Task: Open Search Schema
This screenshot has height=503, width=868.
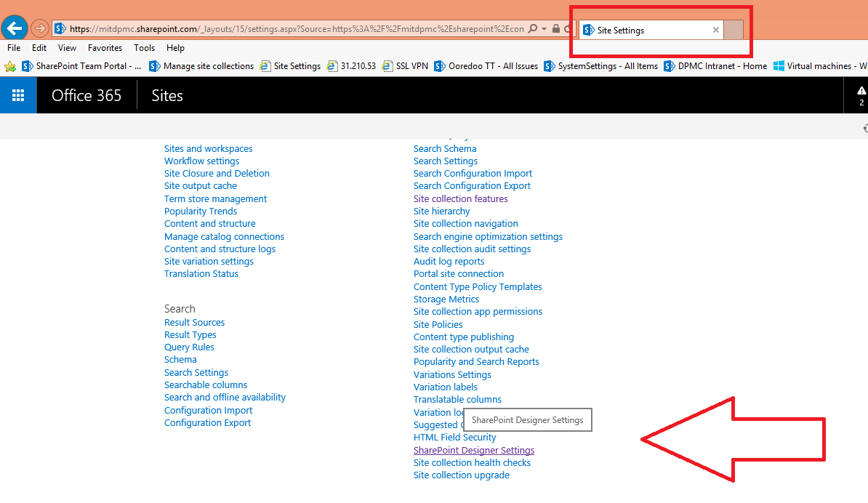Action: (x=444, y=148)
